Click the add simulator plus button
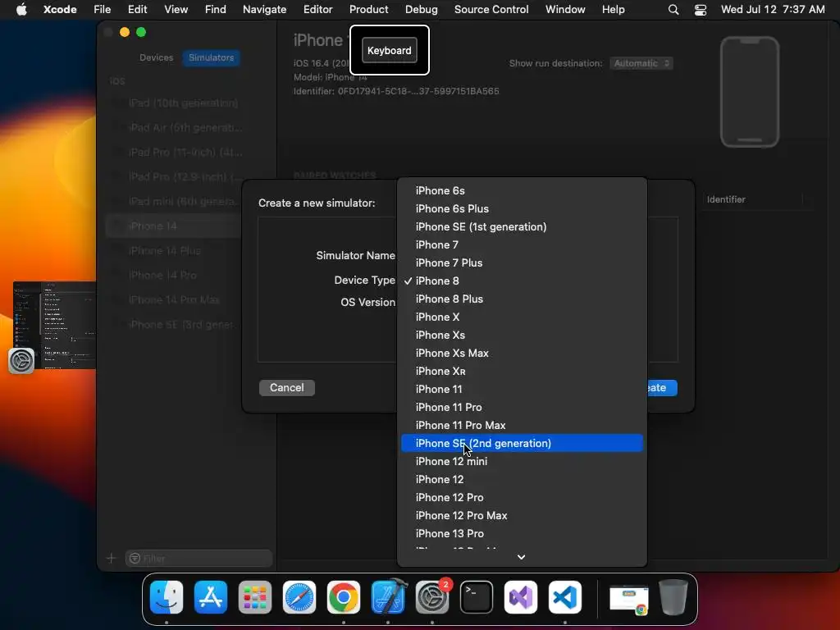Image resolution: width=840 pixels, height=630 pixels. [x=111, y=558]
